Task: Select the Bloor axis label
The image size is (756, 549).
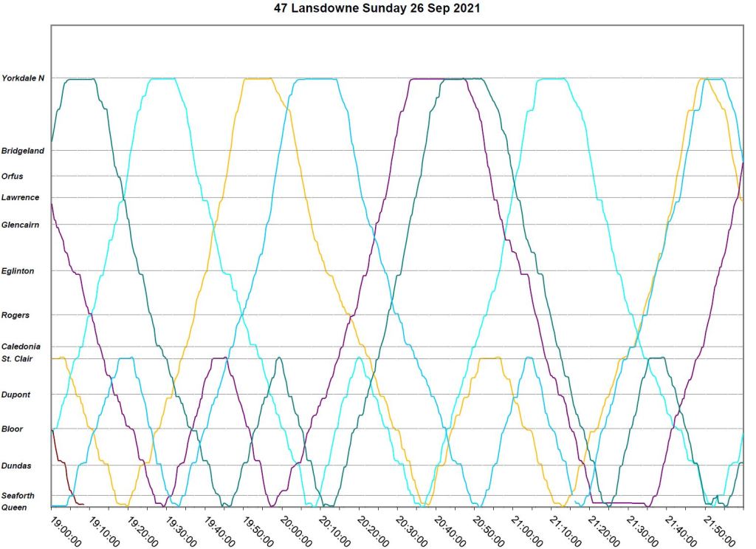Action: click(13, 429)
